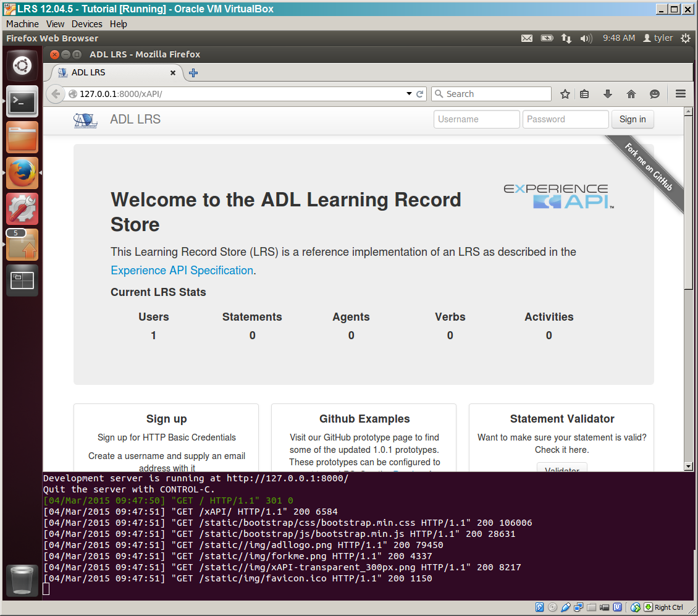Click the "Agents" stat label
The width and height of the screenshot is (698, 616).
(351, 317)
